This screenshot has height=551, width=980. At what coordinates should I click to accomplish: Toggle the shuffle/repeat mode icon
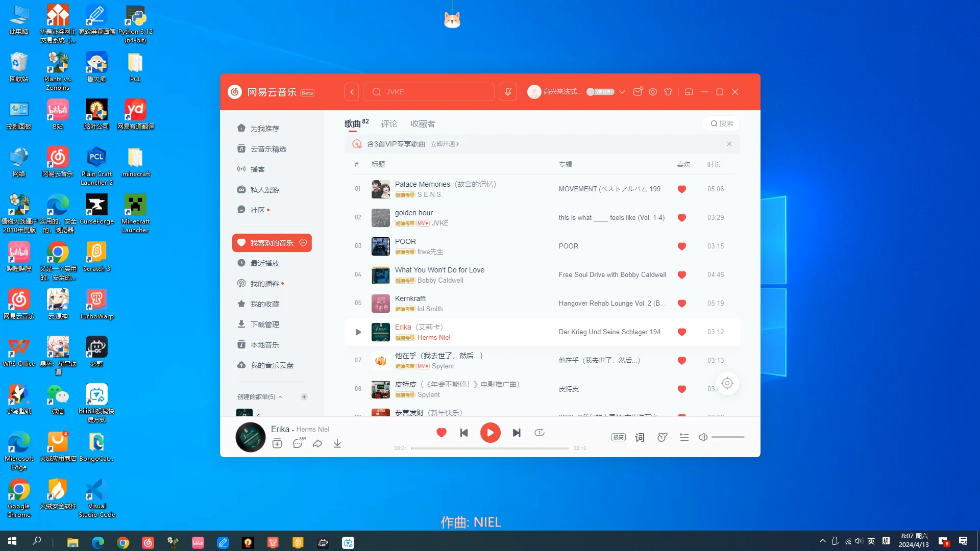(539, 433)
